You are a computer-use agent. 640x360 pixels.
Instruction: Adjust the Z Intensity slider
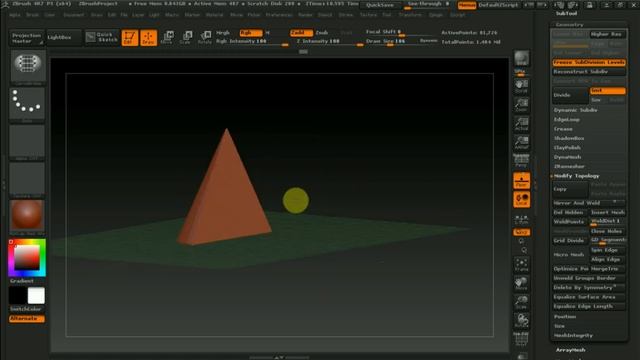tap(330, 42)
